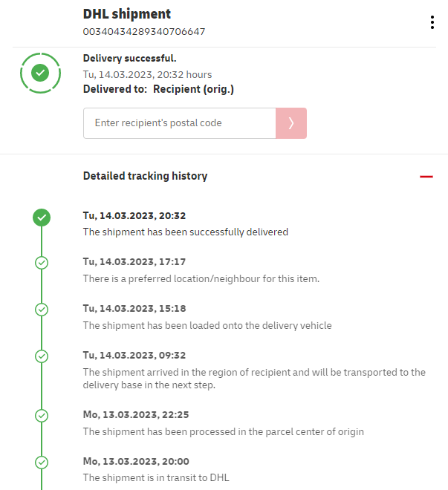
Task: Click the timeline checkmark for 22:25
Action: (42, 416)
